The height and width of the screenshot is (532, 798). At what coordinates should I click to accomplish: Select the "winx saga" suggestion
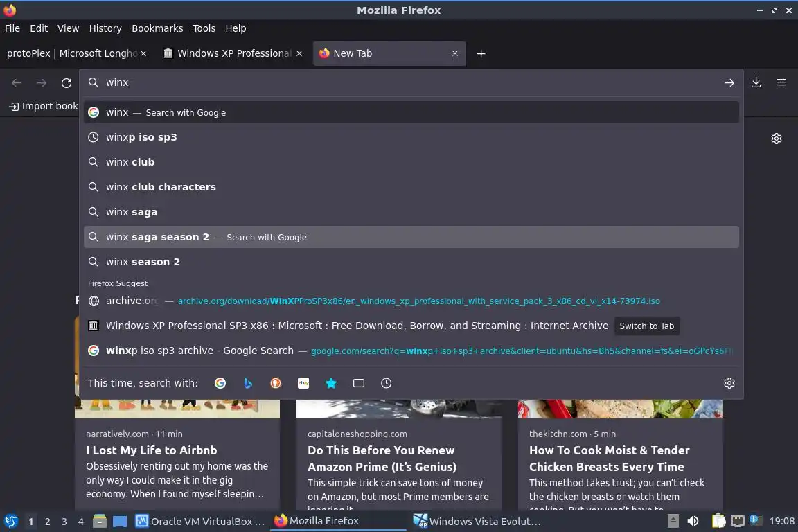point(411,212)
